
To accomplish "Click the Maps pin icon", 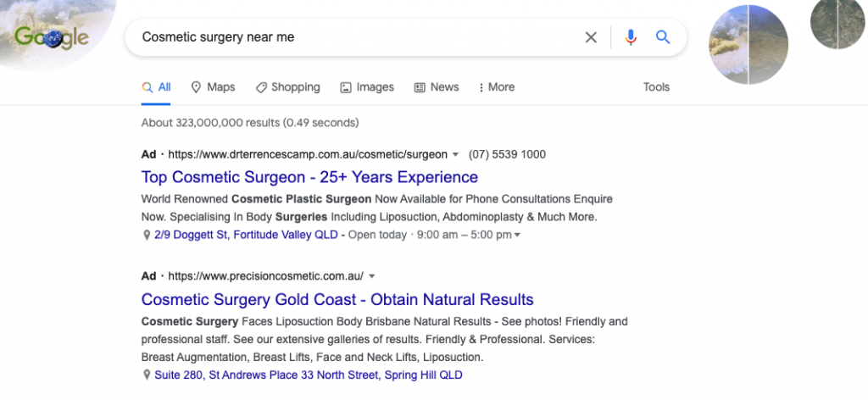I will click(x=196, y=87).
